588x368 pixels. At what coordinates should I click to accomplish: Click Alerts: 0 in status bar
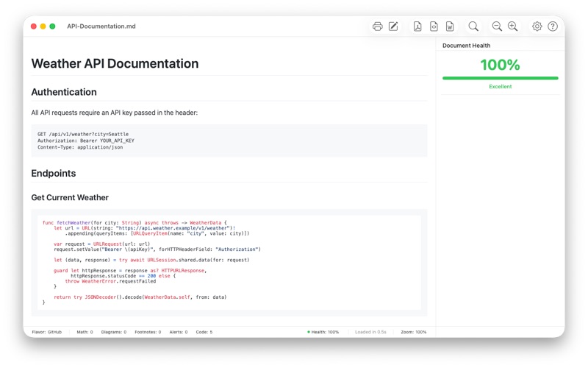(178, 332)
